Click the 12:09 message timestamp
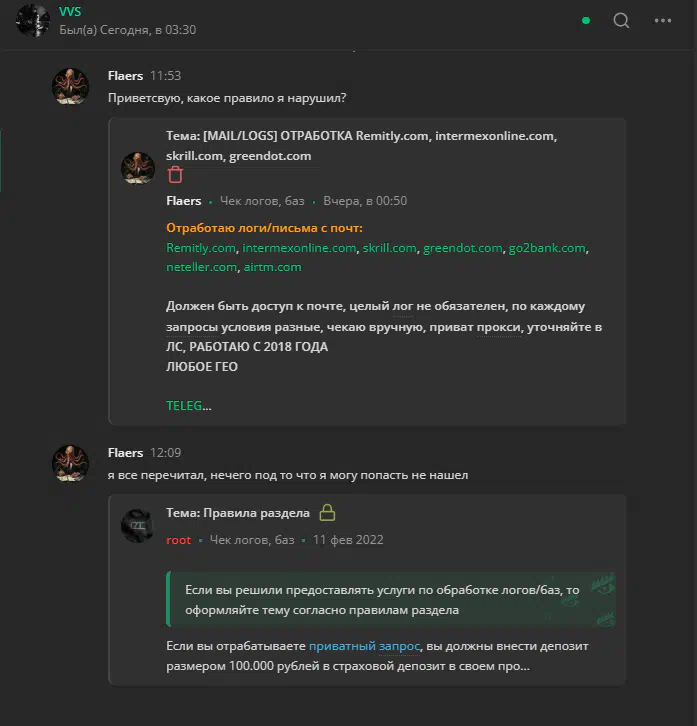The width and height of the screenshot is (697, 726). pyautogui.click(x=165, y=452)
